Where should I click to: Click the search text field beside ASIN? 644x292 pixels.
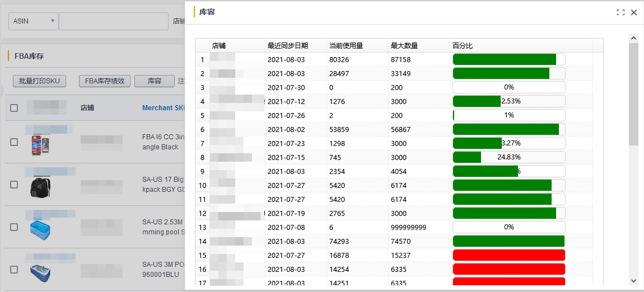113,21
